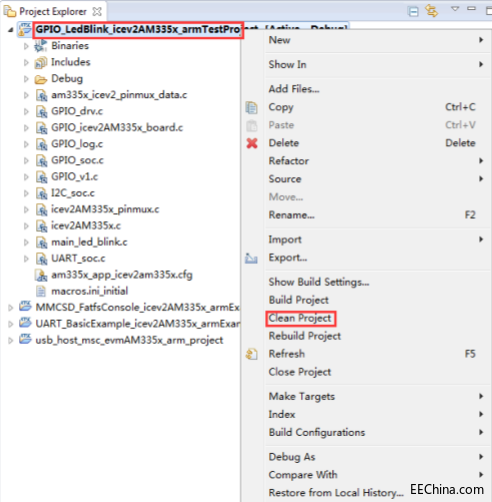492x502 pixels.
Task: Choose Rebuild Project in the context menu
Action: 305,336
